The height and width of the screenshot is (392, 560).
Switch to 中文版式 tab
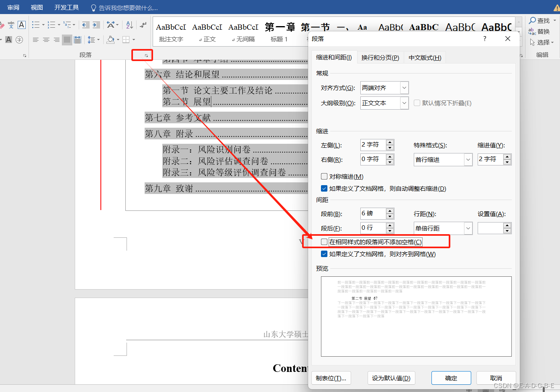pos(425,57)
